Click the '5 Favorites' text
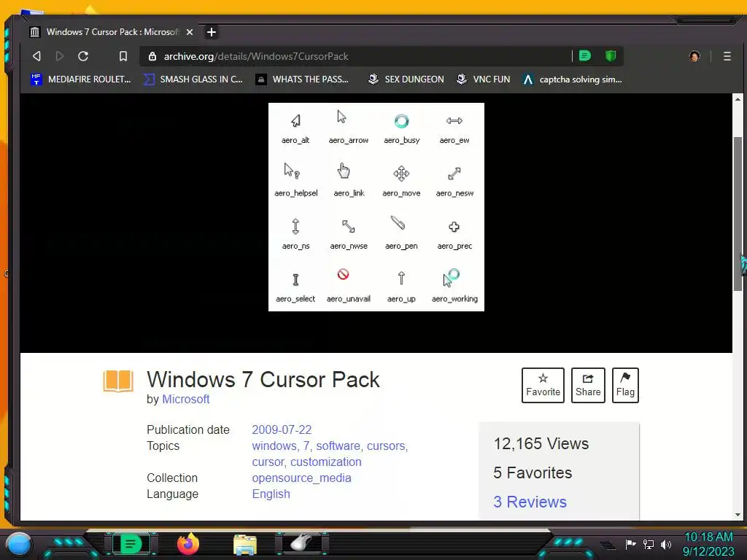 coord(533,472)
